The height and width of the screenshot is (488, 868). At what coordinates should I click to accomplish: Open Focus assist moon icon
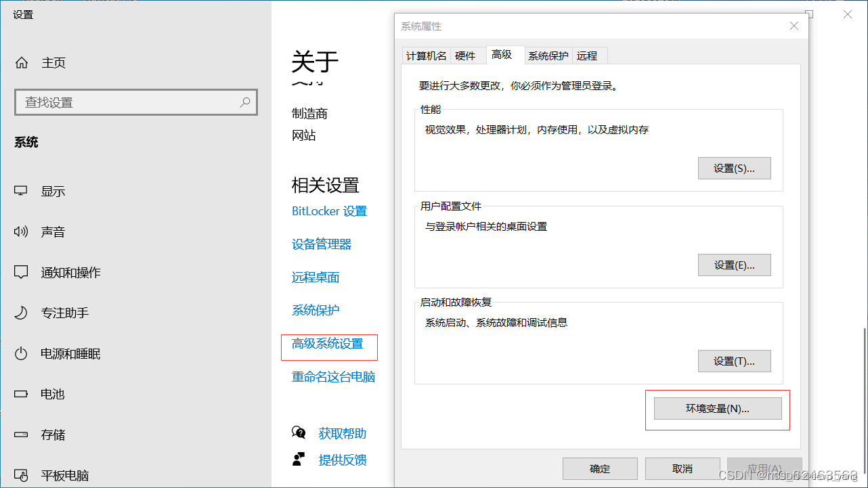(x=21, y=313)
